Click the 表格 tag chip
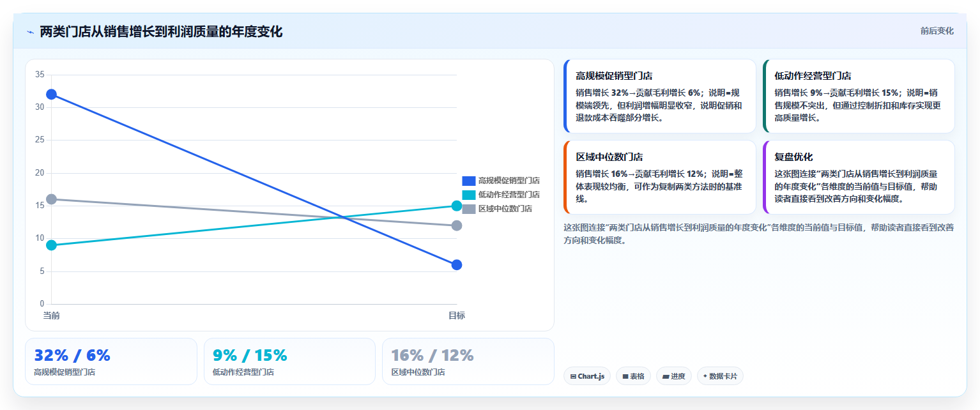980x410 pixels. pos(633,376)
